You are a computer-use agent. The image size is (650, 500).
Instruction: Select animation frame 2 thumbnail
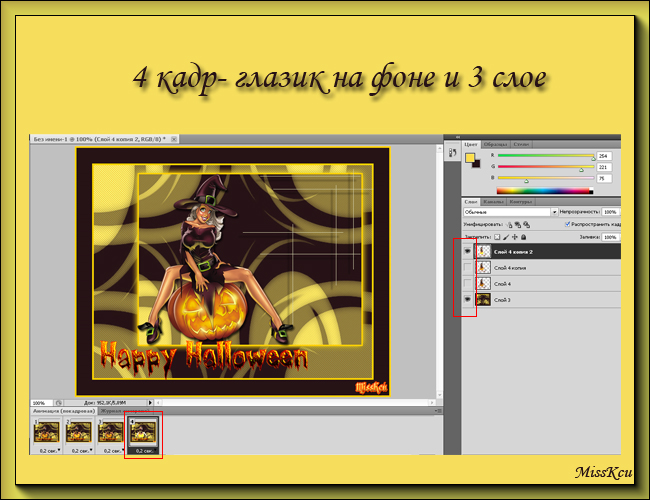pos(79,432)
